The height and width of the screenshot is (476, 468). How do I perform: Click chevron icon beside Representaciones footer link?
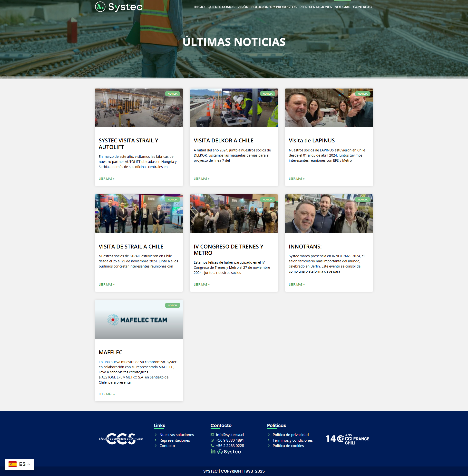tap(156, 440)
